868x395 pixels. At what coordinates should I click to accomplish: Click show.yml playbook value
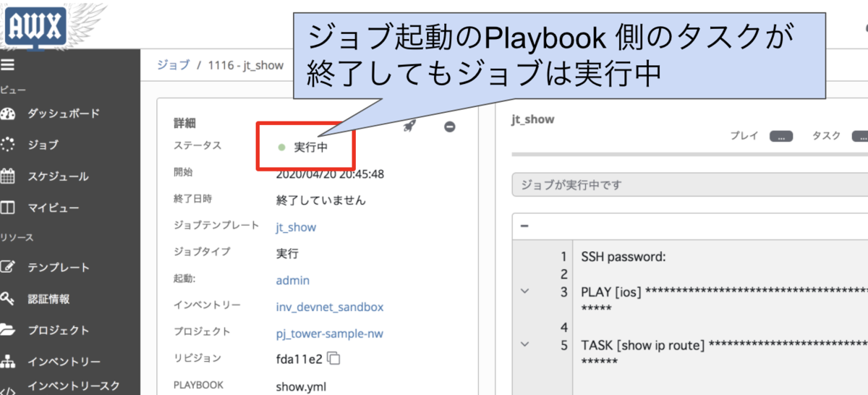301,386
